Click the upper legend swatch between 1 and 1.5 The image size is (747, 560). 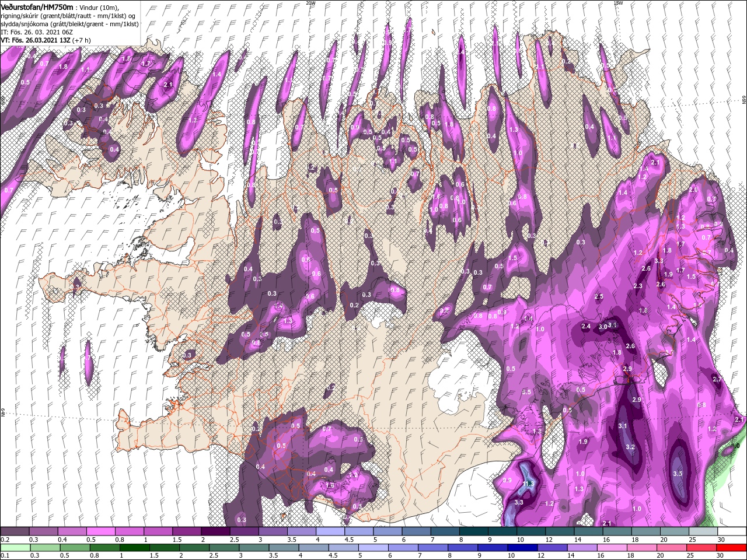(x=158, y=531)
